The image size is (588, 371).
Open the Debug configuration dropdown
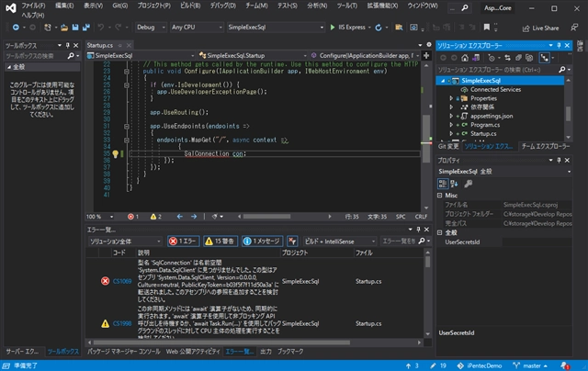point(151,28)
